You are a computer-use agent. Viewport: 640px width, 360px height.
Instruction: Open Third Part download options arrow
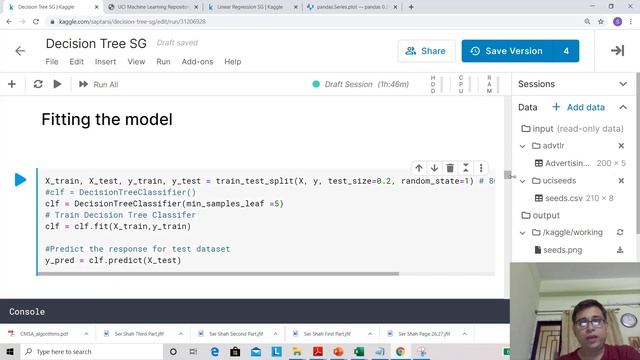(181, 334)
